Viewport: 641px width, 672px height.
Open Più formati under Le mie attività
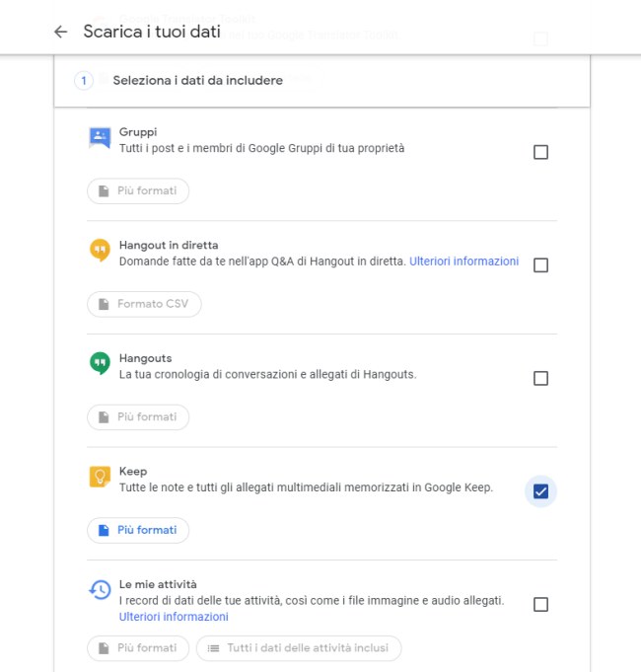138,648
